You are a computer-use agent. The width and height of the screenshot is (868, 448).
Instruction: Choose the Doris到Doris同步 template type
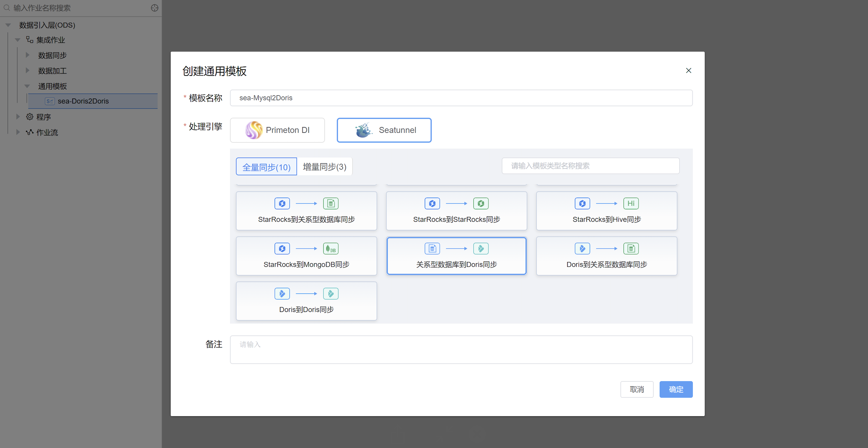pos(306,301)
